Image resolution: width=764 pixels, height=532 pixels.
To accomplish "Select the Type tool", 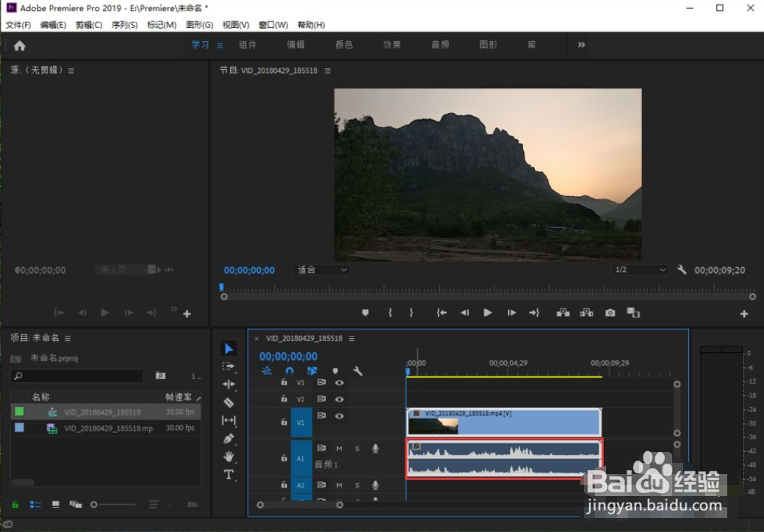I will click(x=228, y=475).
